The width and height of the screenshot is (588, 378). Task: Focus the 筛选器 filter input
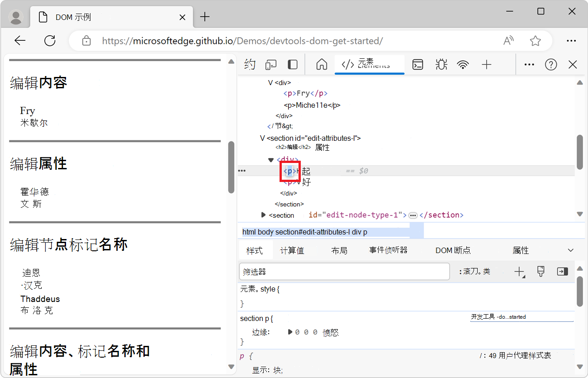344,272
